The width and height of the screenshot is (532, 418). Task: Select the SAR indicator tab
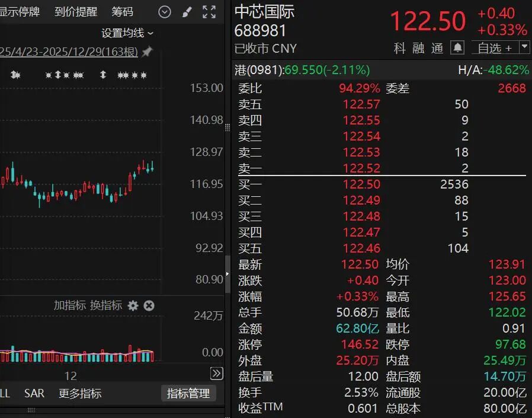(34, 393)
